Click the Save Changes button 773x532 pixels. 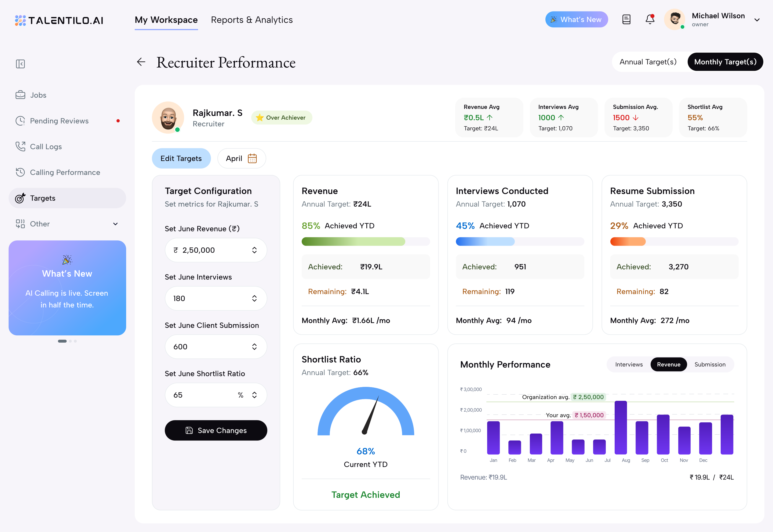tap(216, 430)
